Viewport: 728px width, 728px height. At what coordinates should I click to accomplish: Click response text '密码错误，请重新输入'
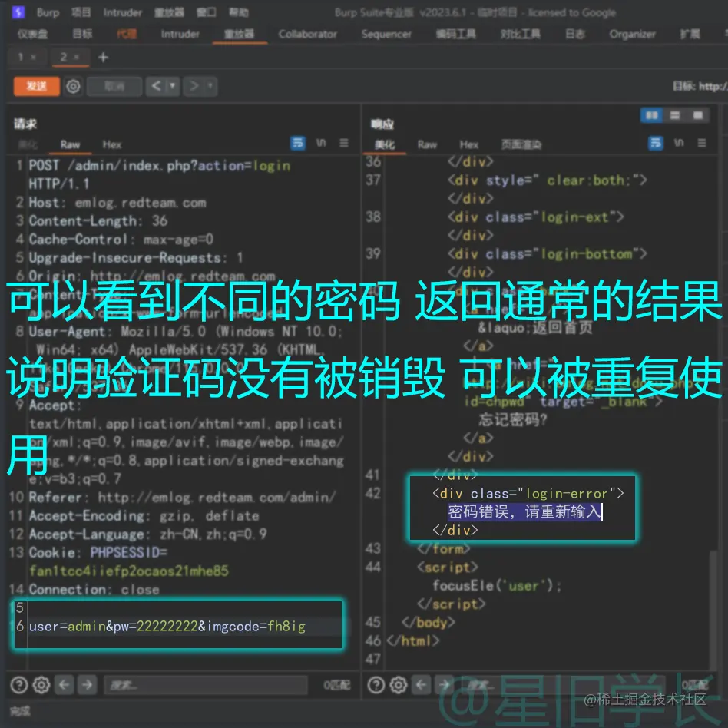pos(524,511)
